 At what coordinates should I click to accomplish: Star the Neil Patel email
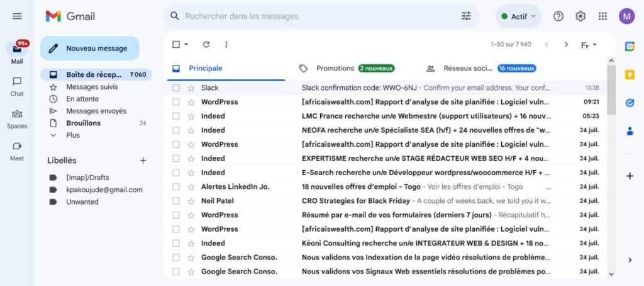[191, 201]
